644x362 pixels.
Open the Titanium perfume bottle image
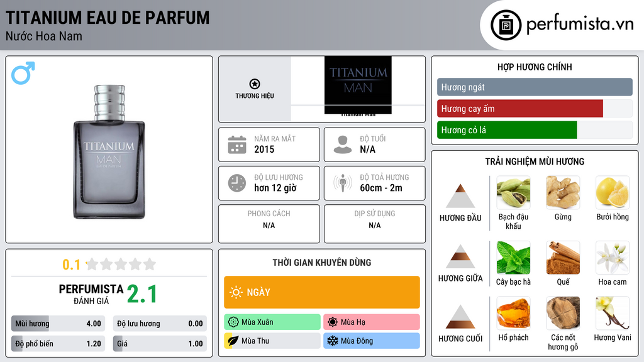109,152
